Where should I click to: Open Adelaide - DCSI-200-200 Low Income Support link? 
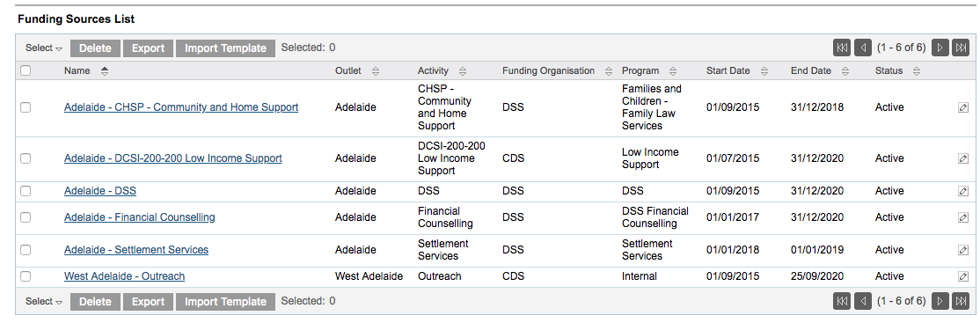pos(173,158)
